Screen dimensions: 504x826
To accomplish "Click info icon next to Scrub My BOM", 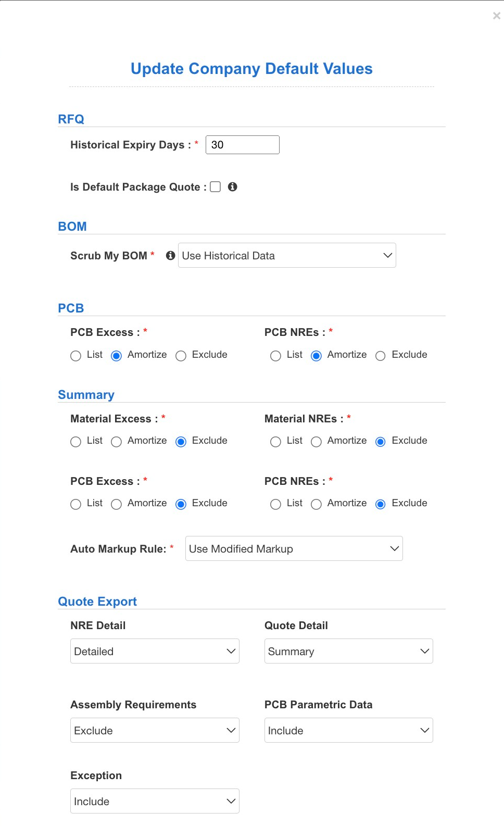I will [170, 255].
